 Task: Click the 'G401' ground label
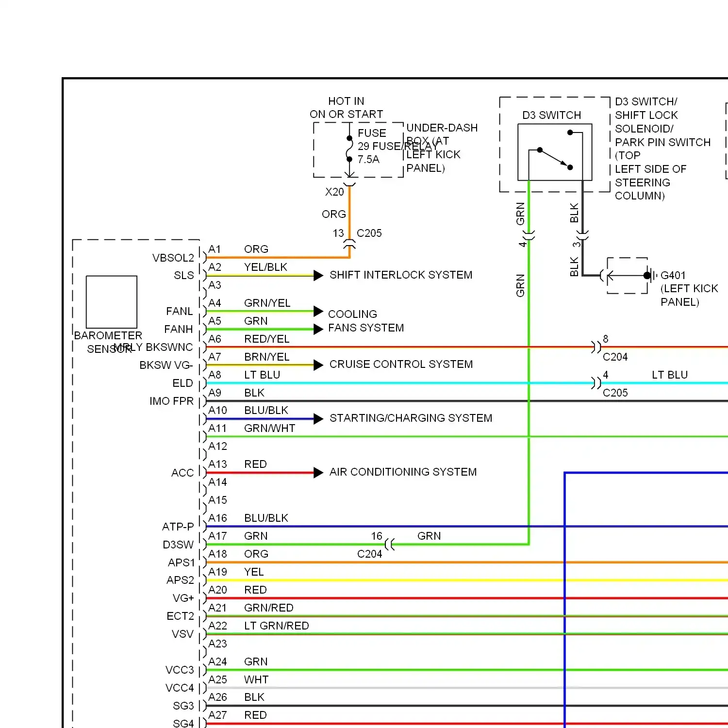(673, 276)
